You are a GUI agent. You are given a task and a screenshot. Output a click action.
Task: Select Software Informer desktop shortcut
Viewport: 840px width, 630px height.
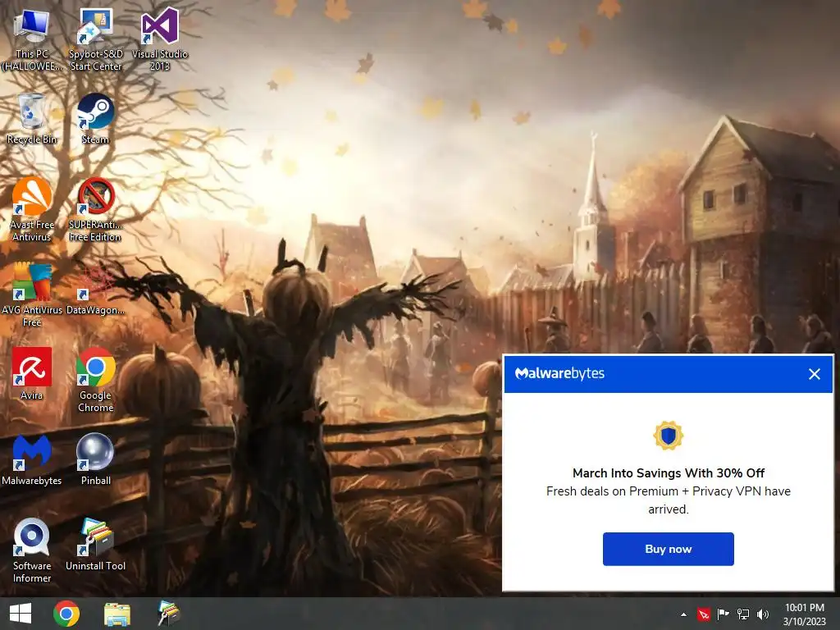(x=32, y=550)
